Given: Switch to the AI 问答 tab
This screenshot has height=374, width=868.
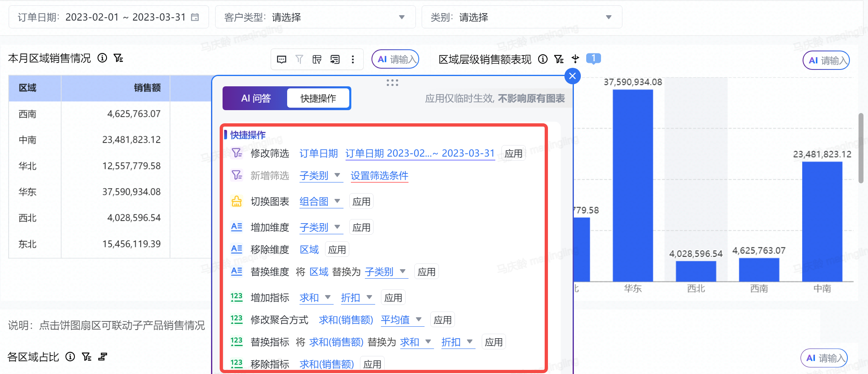Looking at the screenshot, I should click(256, 98).
